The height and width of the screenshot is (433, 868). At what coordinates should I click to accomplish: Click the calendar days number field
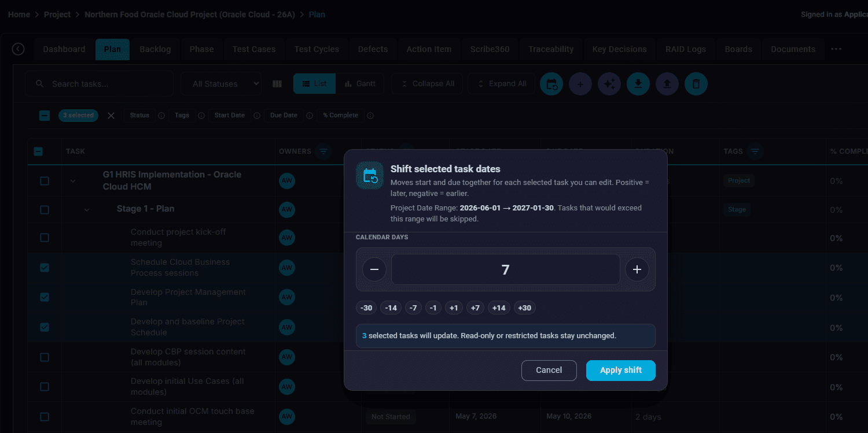[x=506, y=269]
